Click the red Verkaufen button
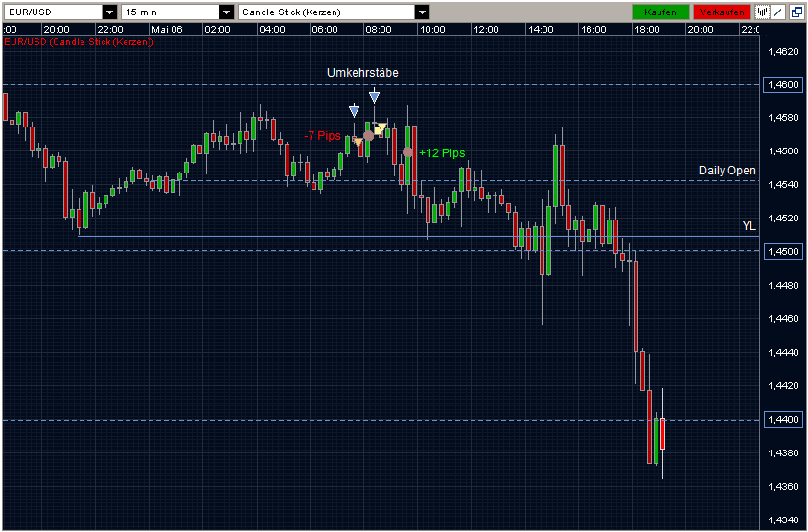 coord(722,12)
